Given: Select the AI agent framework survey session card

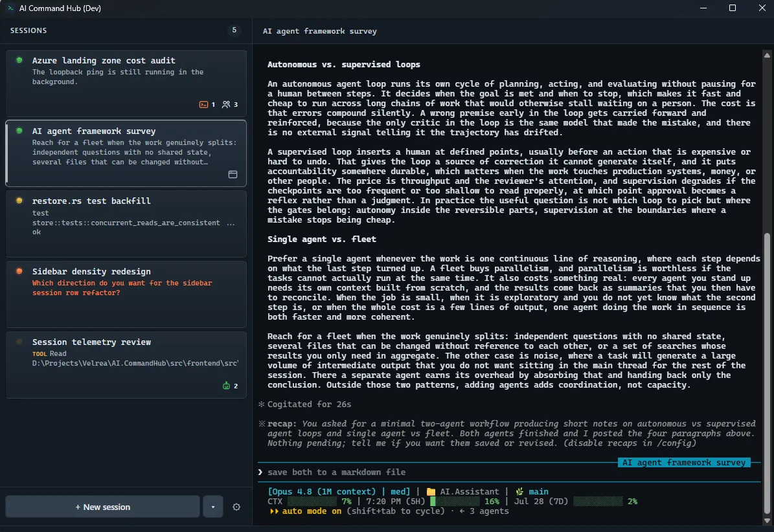Looking at the screenshot, I should click(x=126, y=153).
